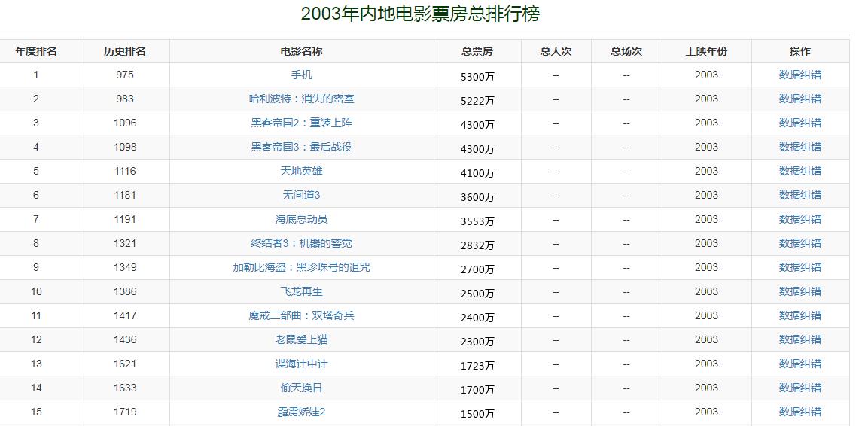Open 终结者3：机器的警觉 link
Screen dimensions: 868x426
pos(301,243)
